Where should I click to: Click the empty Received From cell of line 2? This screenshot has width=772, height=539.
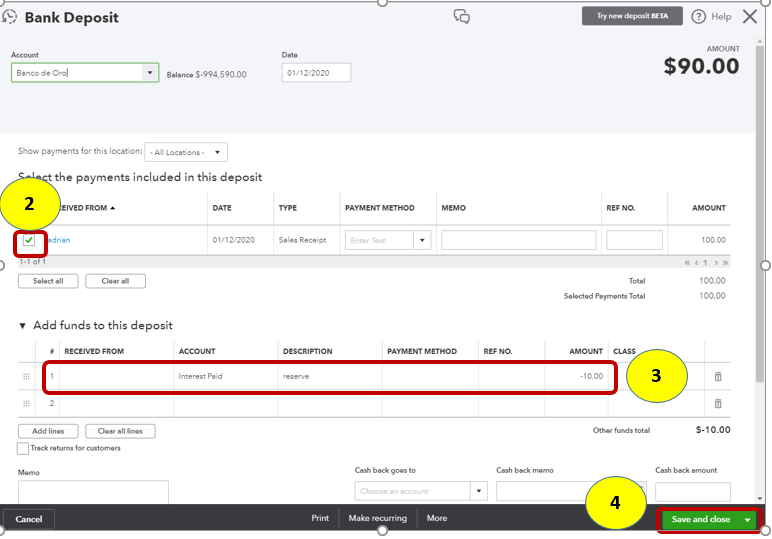pyautogui.click(x=116, y=404)
